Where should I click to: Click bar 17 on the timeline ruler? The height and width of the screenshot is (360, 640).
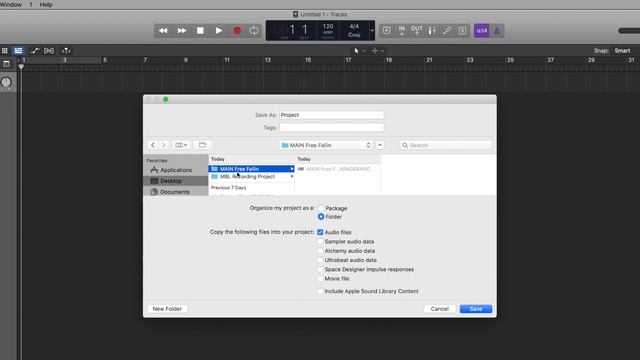pyautogui.click(x=348, y=60)
